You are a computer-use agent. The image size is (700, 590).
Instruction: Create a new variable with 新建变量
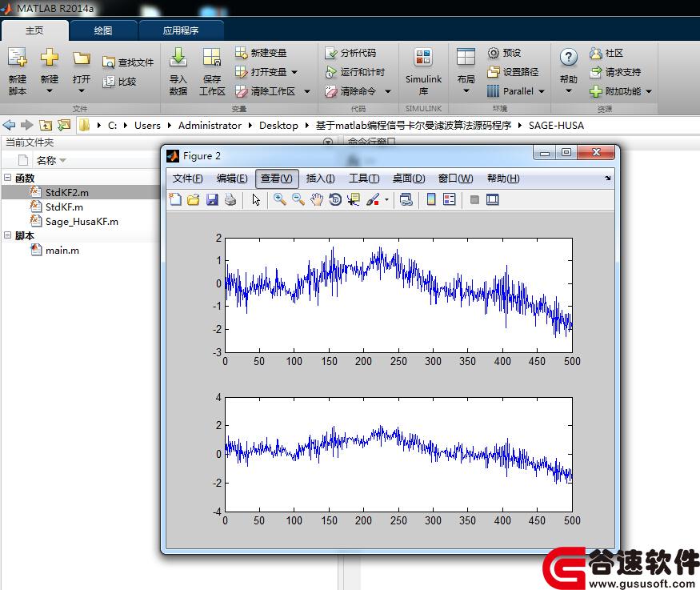[x=261, y=53]
